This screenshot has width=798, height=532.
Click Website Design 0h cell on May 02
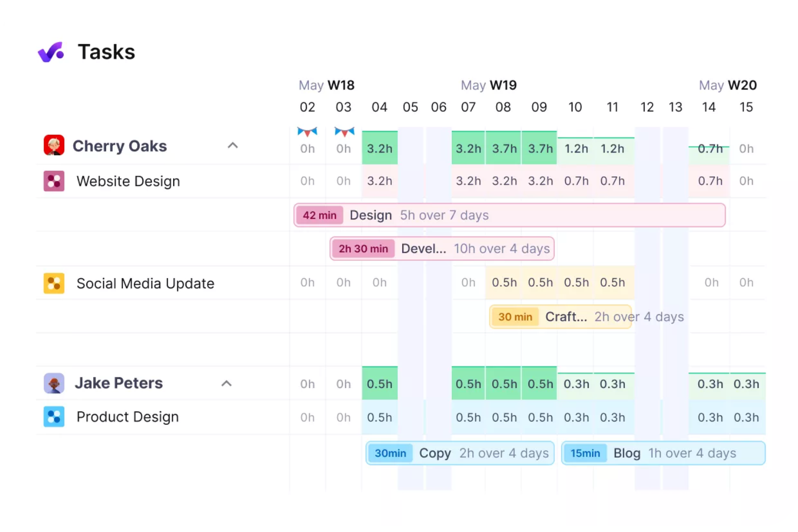tap(307, 181)
